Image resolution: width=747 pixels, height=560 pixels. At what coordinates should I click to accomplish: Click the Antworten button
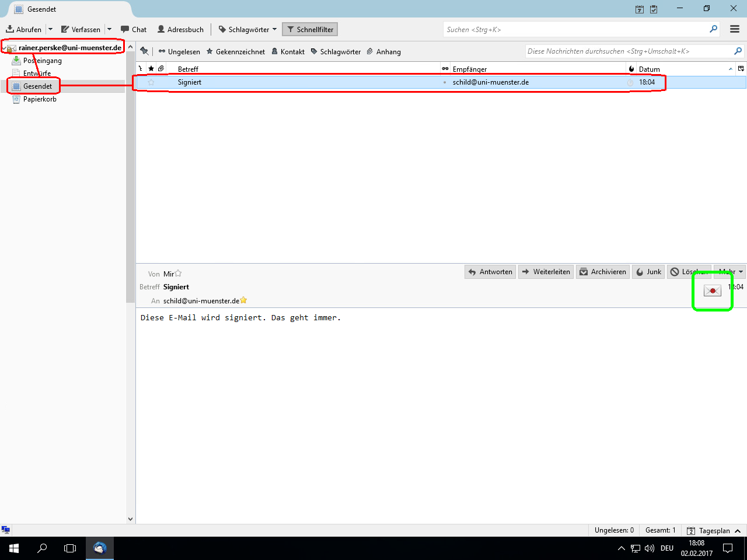(x=490, y=272)
